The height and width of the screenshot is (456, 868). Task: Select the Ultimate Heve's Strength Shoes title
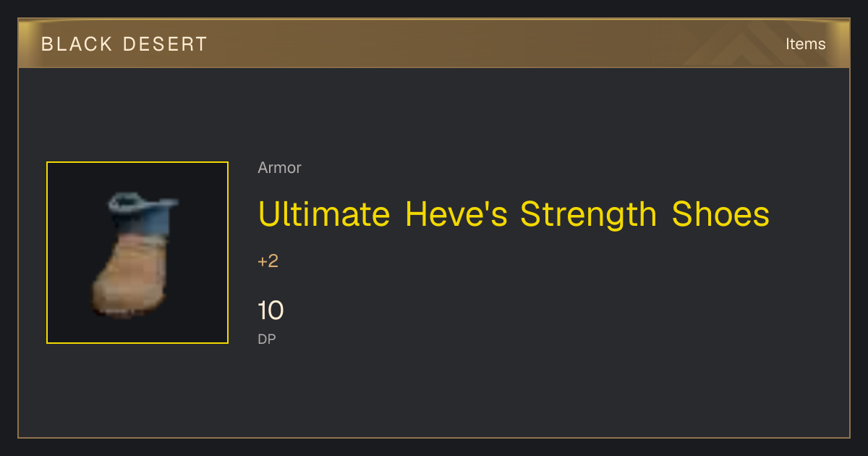[514, 214]
